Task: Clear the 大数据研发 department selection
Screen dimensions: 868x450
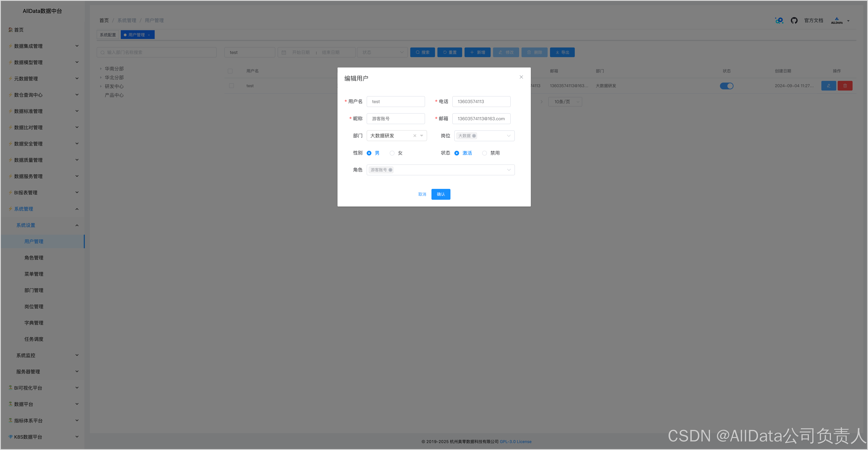Action: click(414, 136)
